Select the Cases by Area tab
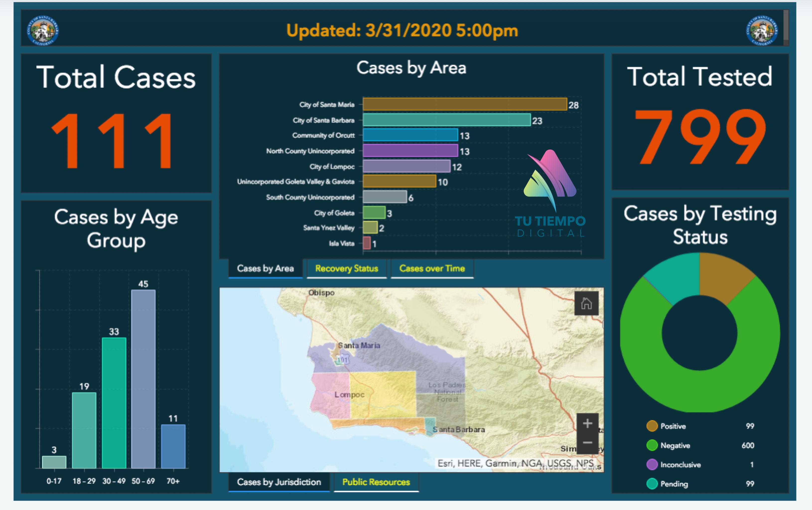The image size is (812, 510). tap(265, 269)
